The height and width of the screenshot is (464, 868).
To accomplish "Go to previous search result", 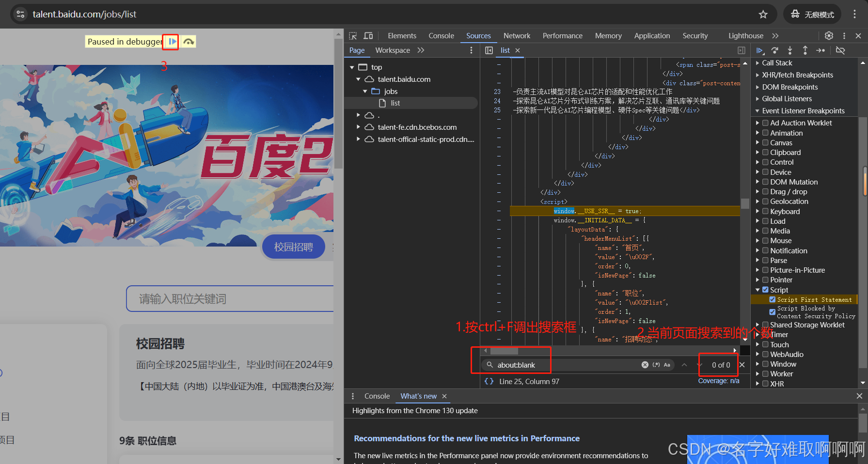I will [x=684, y=365].
